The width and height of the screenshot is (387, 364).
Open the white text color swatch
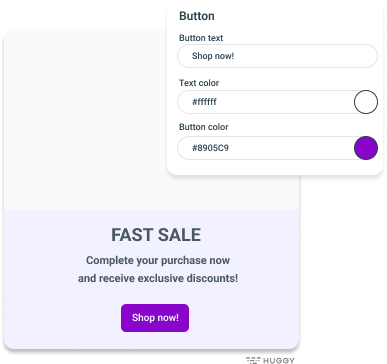pyautogui.click(x=366, y=102)
